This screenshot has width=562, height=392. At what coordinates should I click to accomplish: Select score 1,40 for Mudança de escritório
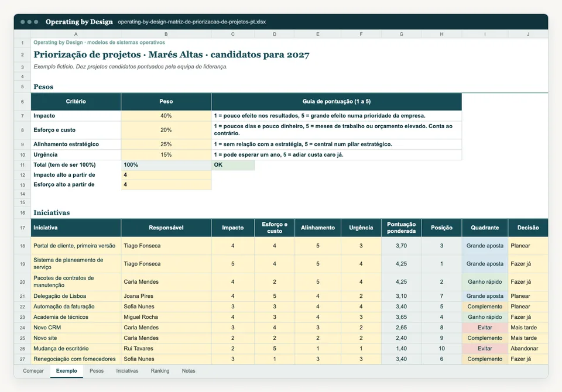[x=402, y=348]
